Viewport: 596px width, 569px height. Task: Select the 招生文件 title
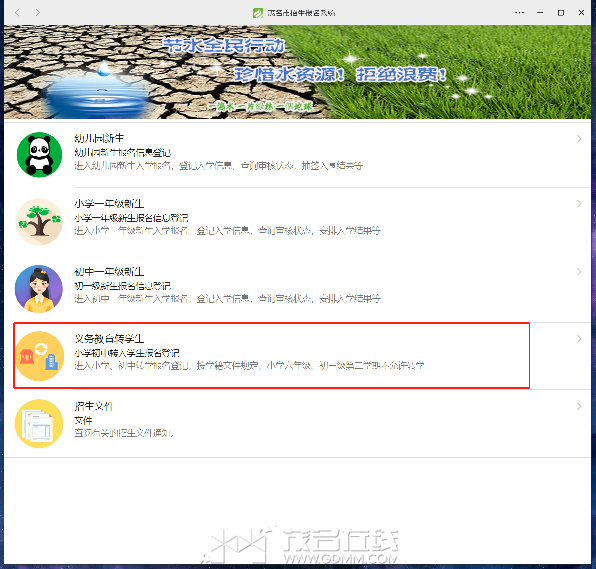click(93, 406)
